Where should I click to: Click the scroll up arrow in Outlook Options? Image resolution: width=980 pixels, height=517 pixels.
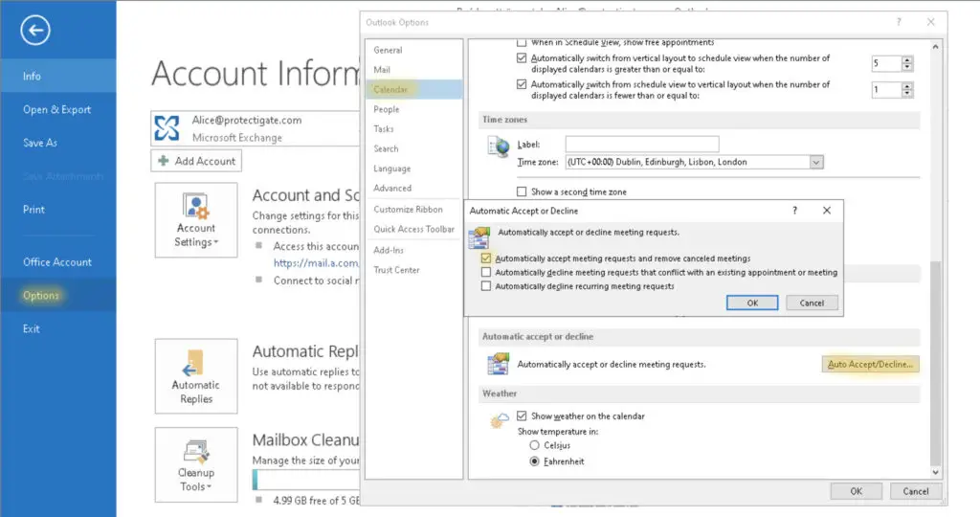(935, 47)
